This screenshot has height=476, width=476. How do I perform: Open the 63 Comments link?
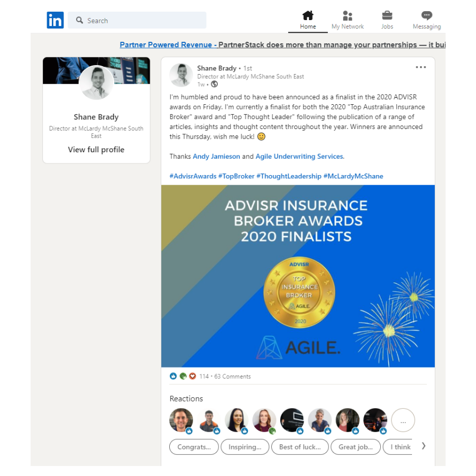point(233,377)
